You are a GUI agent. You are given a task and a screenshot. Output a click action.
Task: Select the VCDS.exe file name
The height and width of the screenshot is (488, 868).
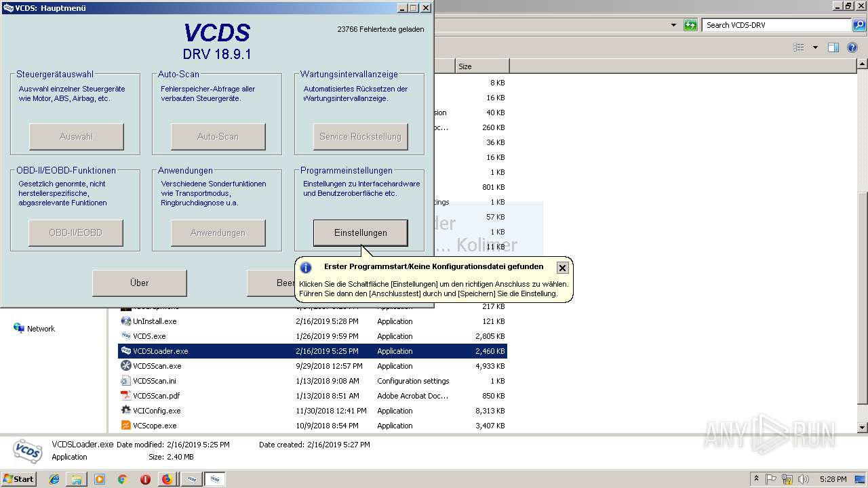149,336
